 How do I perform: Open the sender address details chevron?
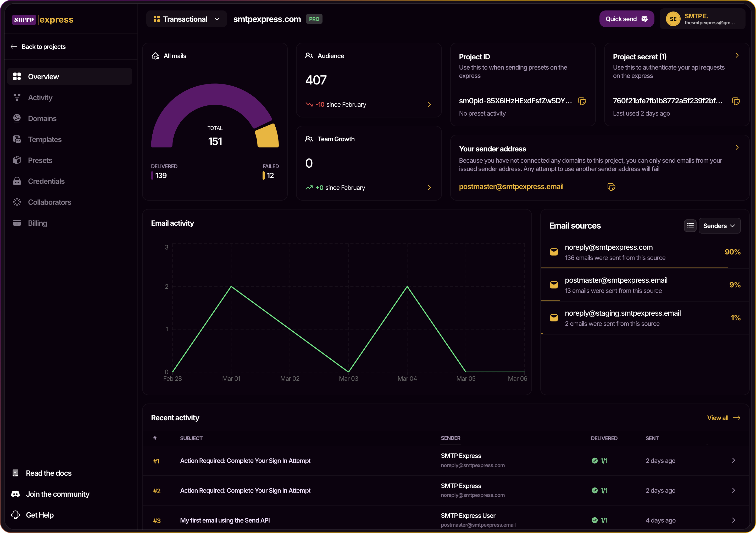click(737, 148)
